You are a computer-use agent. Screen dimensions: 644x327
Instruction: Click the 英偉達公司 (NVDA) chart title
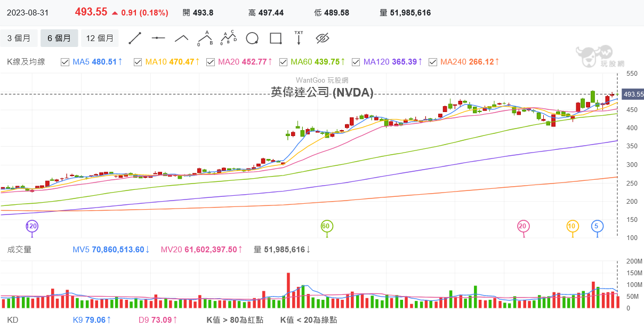click(322, 92)
